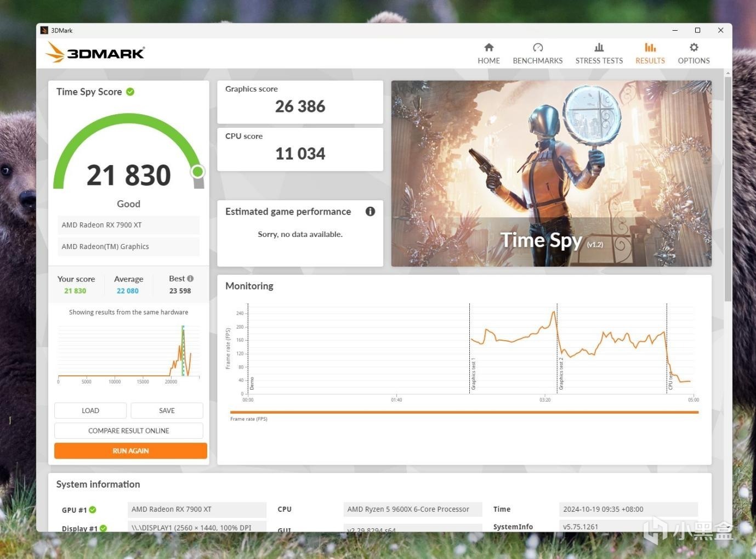Close the 3DMark window
The width and height of the screenshot is (756, 559).
721,30
